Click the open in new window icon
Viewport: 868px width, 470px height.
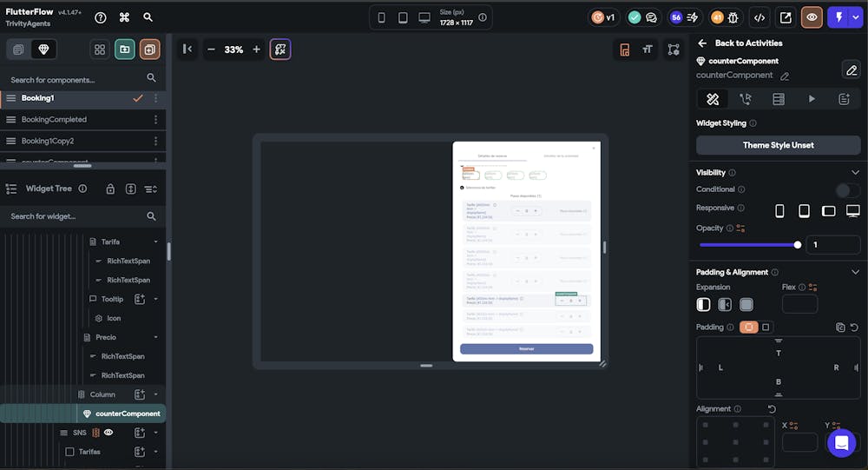tap(786, 17)
